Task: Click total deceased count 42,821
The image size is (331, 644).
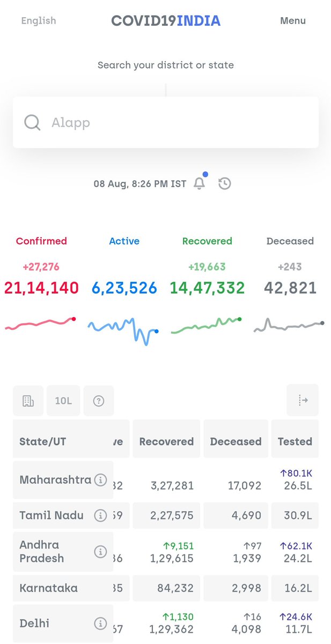Action: [290, 288]
